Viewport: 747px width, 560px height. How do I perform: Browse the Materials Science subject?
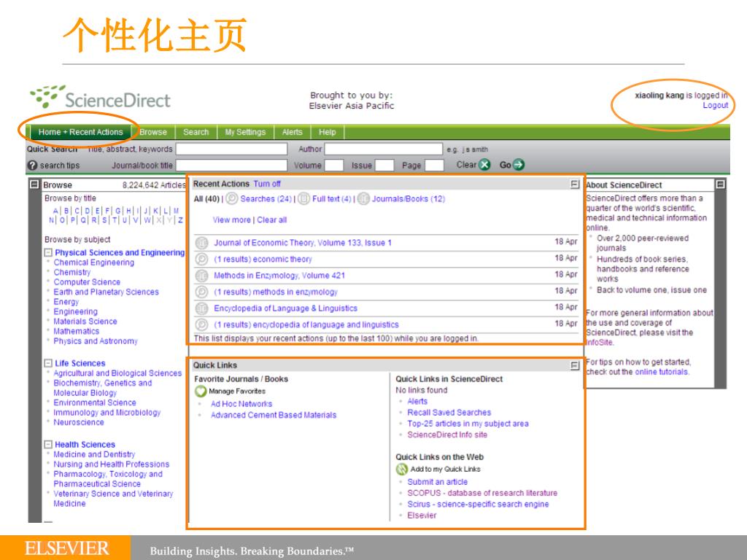click(85, 322)
